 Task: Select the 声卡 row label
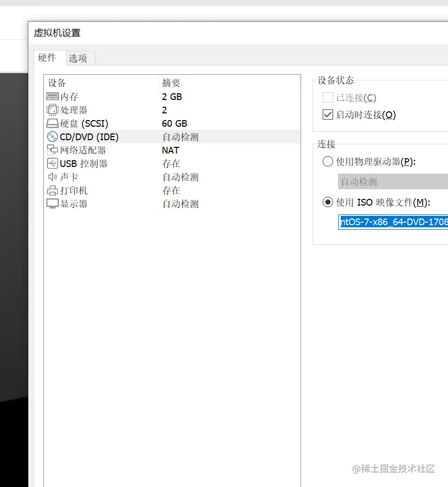pos(69,177)
